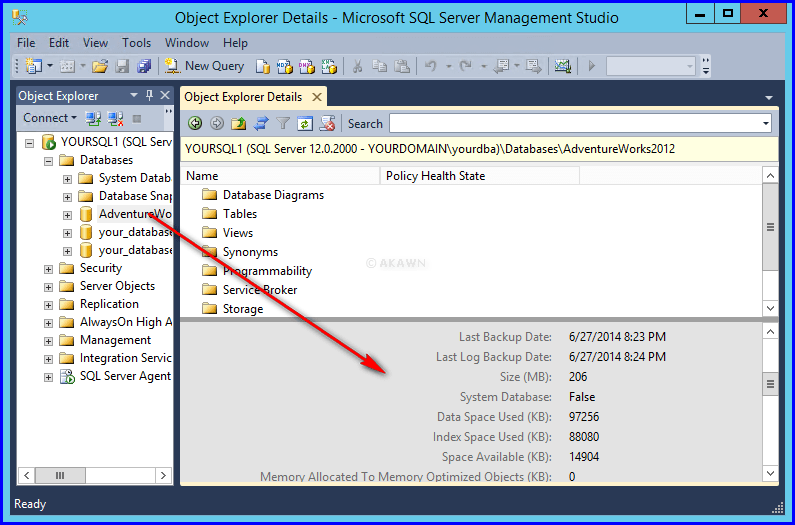Collapse the YOURSQL1 server node
This screenshot has width=795, height=525.
click(30, 143)
